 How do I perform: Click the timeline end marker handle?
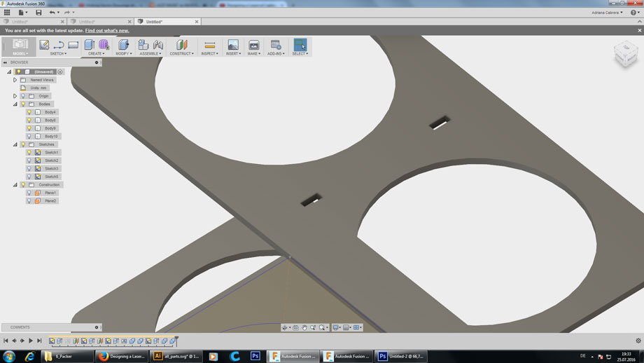(176, 339)
